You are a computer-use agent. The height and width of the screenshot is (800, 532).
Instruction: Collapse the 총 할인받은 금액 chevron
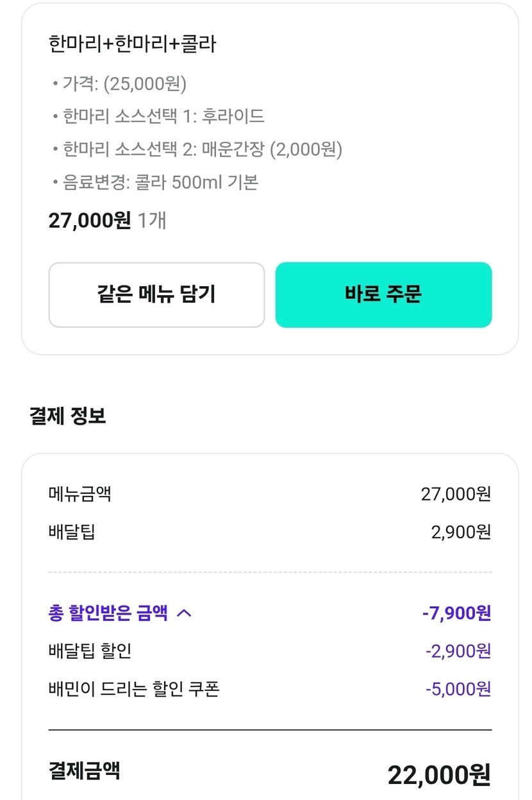click(x=184, y=613)
